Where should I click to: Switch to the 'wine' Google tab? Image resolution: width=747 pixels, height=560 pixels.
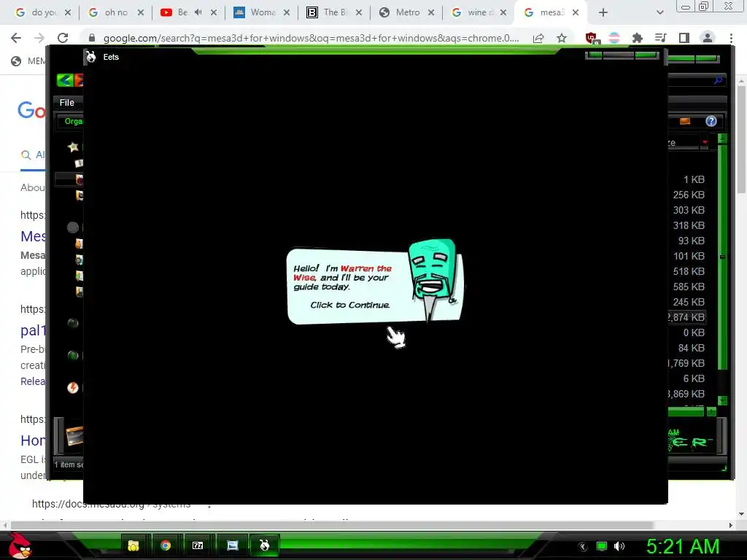(479, 12)
